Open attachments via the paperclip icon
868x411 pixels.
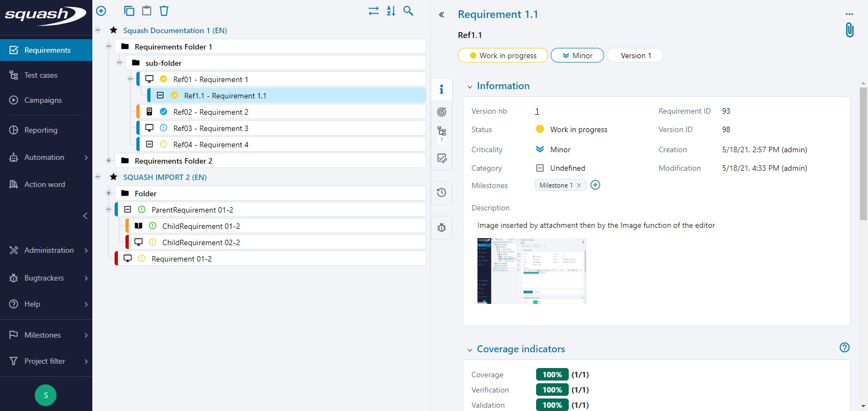tap(850, 30)
